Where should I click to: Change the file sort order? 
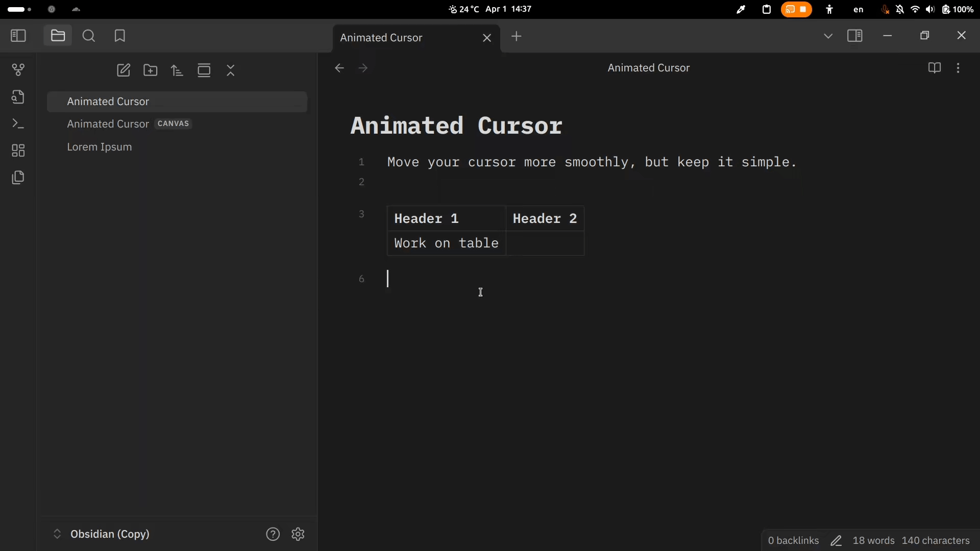[177, 70]
